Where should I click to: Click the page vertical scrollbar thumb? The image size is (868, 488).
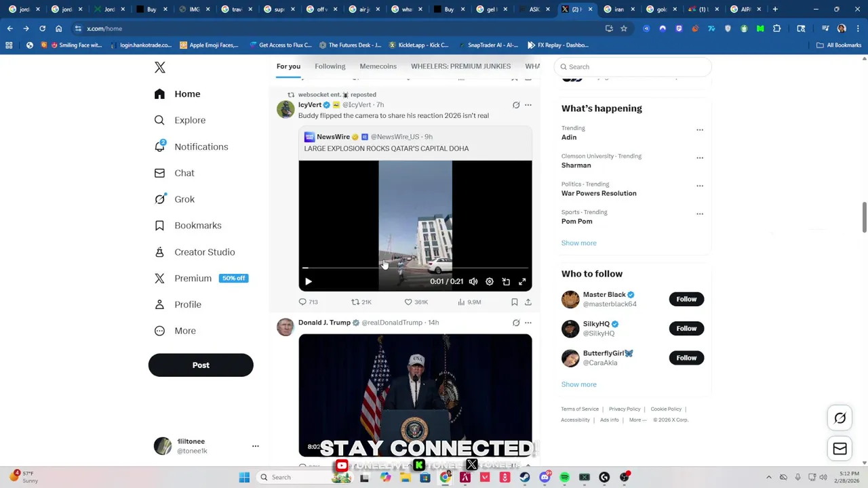coord(864,217)
